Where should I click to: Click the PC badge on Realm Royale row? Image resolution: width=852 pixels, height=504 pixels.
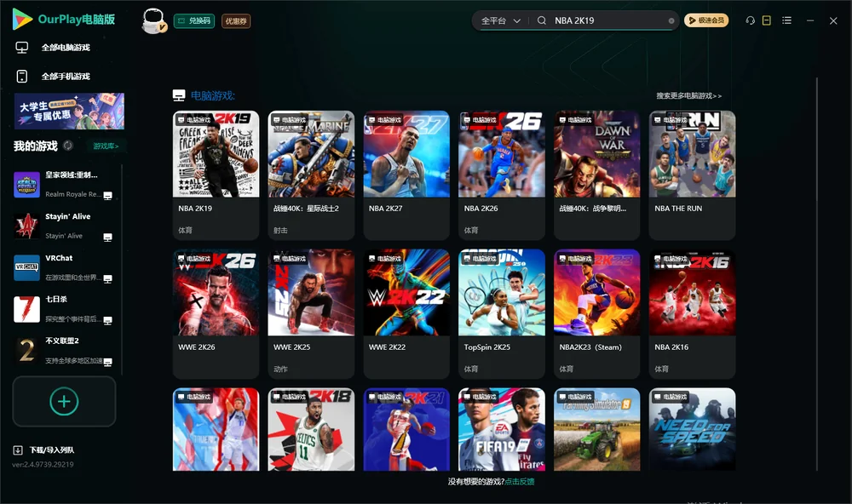pyautogui.click(x=107, y=196)
